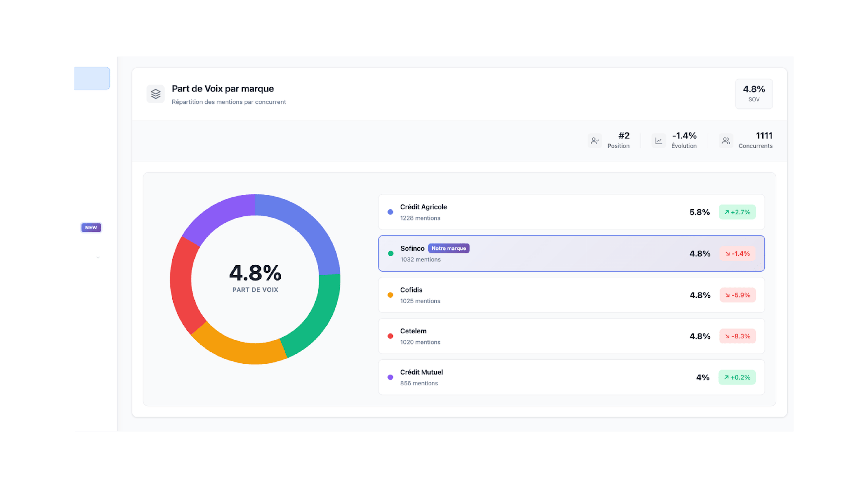Click the Notre marque label
Screen dimensions: 868x488
(x=448, y=248)
